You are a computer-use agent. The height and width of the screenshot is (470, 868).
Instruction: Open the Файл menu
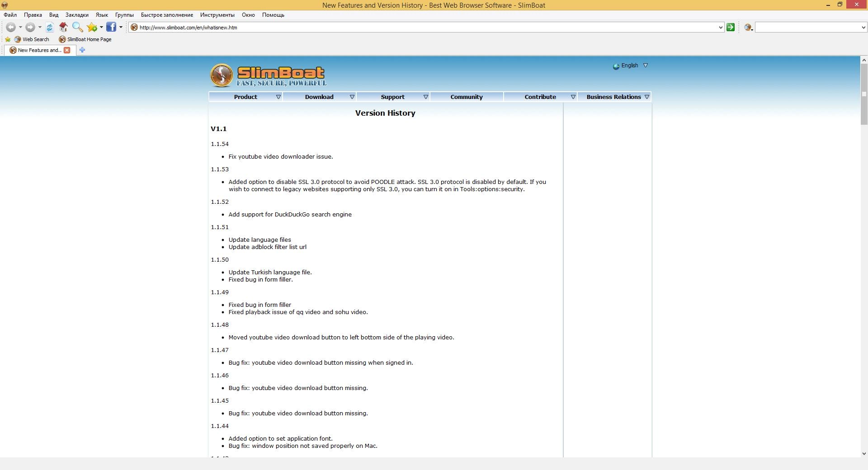click(10, 15)
